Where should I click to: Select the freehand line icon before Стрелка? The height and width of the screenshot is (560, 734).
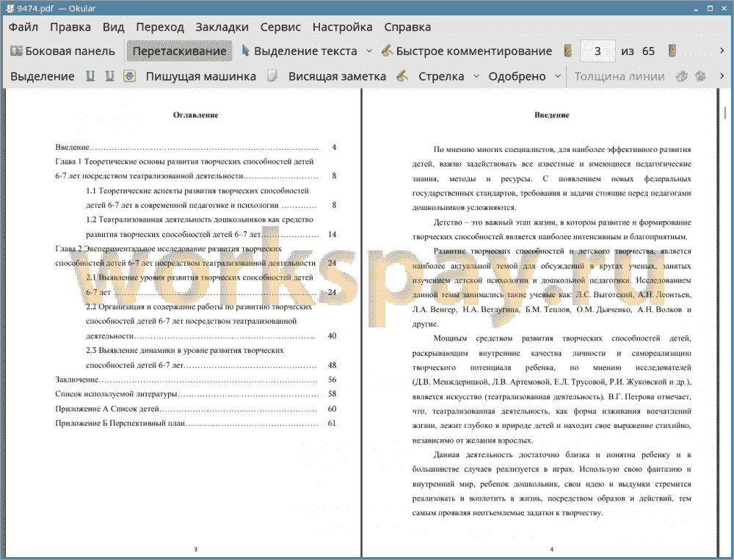tap(402, 76)
